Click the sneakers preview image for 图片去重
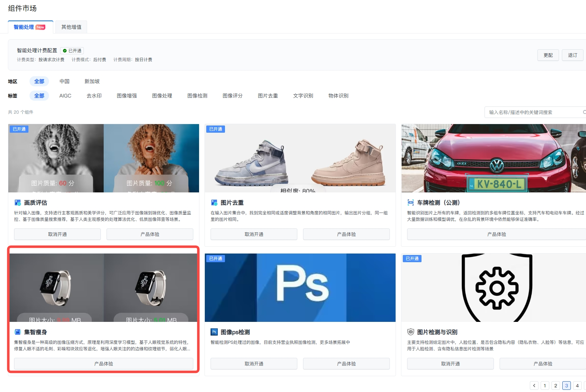The width and height of the screenshot is (586, 392). (300, 158)
